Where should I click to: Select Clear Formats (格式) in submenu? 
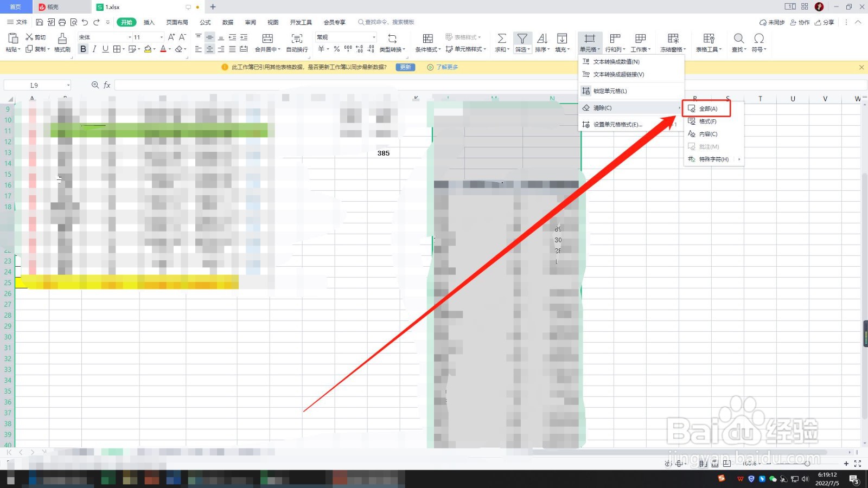(713, 121)
